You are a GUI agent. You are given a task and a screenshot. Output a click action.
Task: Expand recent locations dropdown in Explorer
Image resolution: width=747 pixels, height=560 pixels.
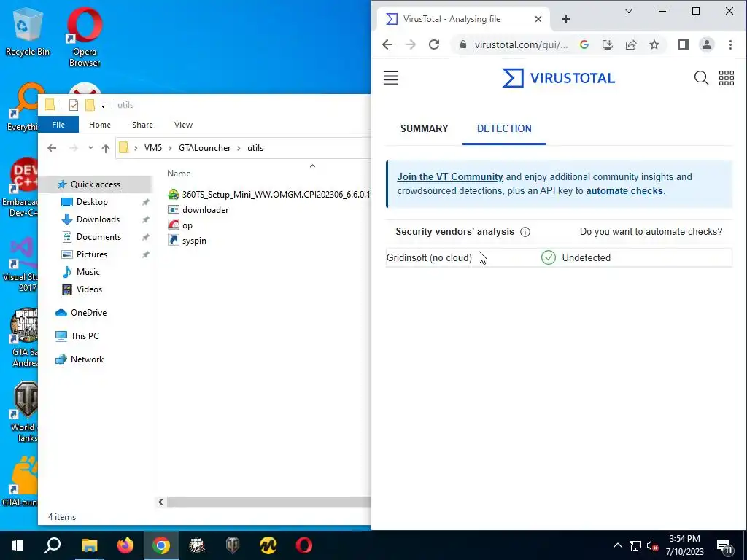click(x=90, y=148)
